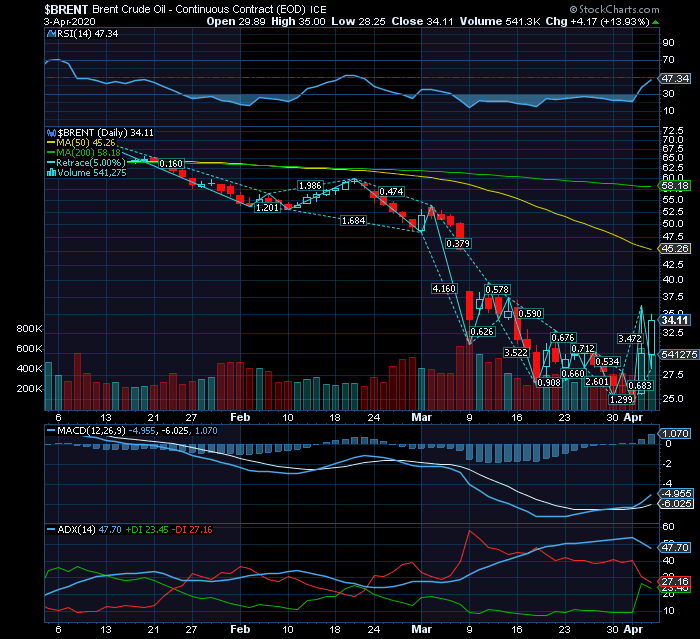Image resolution: width=700 pixels, height=639 pixels.
Task: Click the 0.379 retracement label
Action: coord(458,243)
